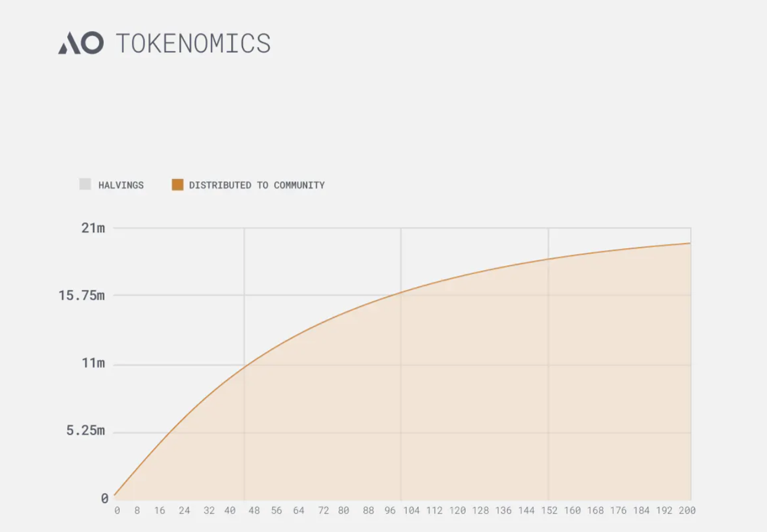Click the 96 x-axis tick label
Image resolution: width=767 pixels, height=532 pixels.
tap(390, 510)
